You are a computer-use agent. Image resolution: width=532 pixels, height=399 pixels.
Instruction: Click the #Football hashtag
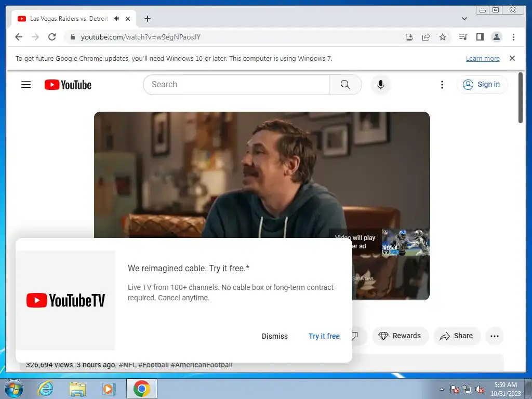[x=153, y=365]
